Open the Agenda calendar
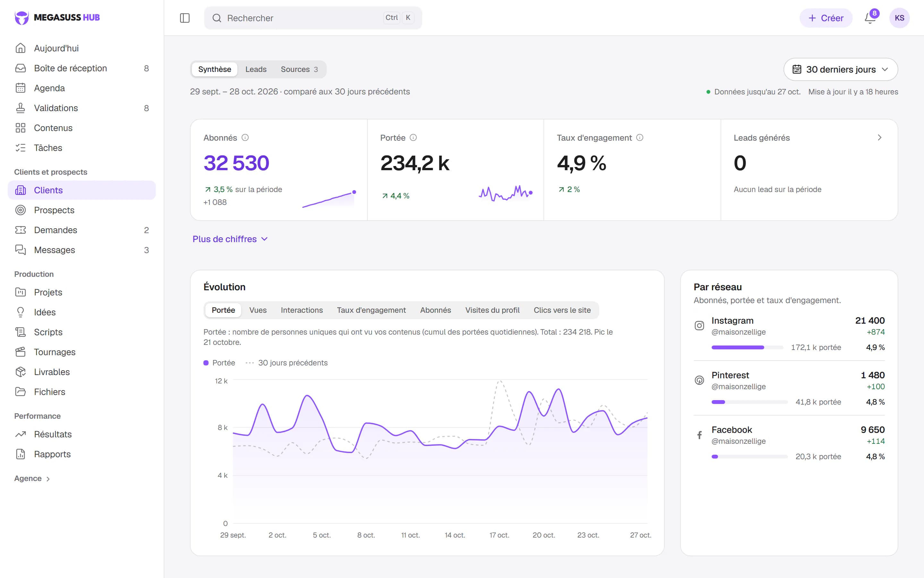The width and height of the screenshot is (924, 578). (82, 88)
